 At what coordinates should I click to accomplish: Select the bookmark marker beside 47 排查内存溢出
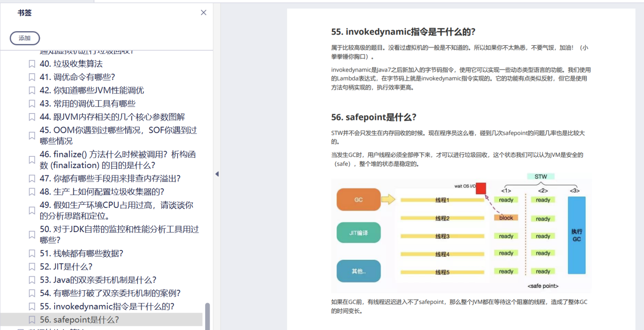(32, 178)
